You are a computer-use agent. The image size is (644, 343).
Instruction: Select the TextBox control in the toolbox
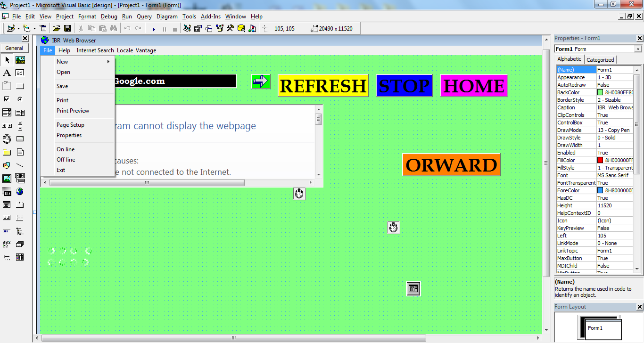pos(19,73)
